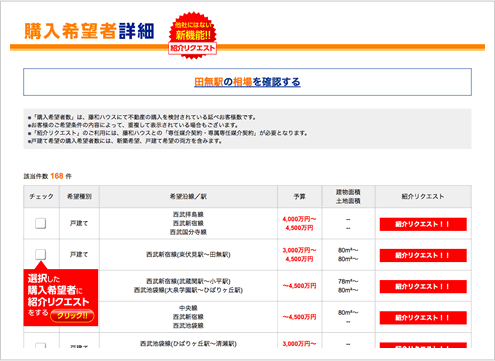495x361 pixels.
Task: Click 西武新宿線(武蔵関駅〜小平駅) text
Action: click(188, 281)
